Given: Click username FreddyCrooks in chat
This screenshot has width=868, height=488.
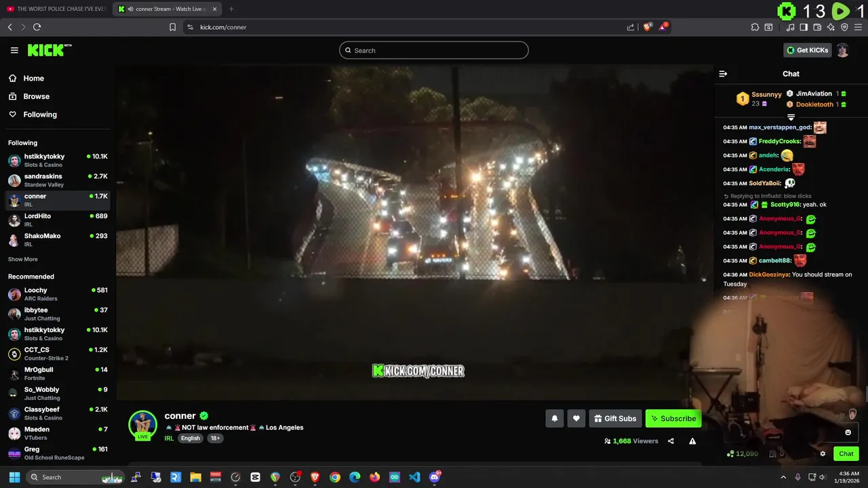Looking at the screenshot, I should click(778, 142).
